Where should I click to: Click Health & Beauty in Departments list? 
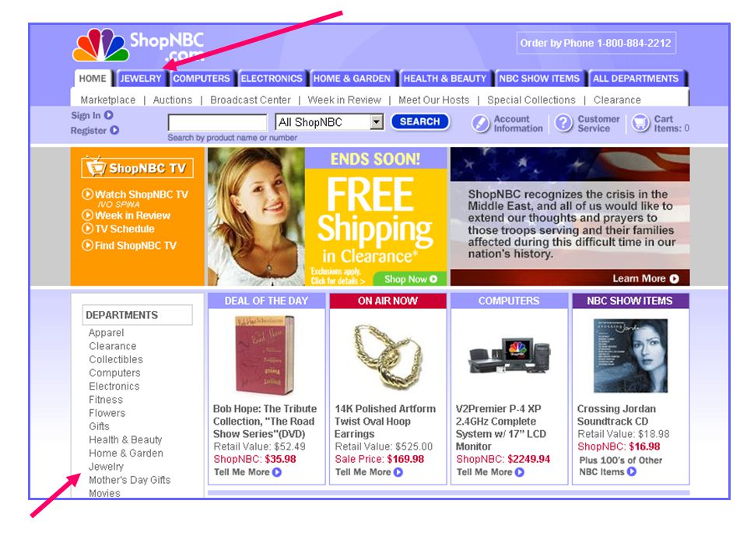(125, 439)
